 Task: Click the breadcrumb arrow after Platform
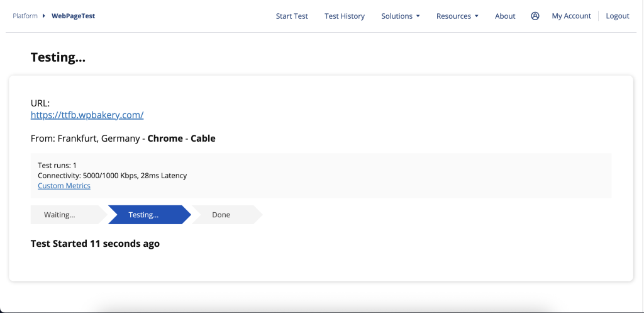click(x=43, y=16)
